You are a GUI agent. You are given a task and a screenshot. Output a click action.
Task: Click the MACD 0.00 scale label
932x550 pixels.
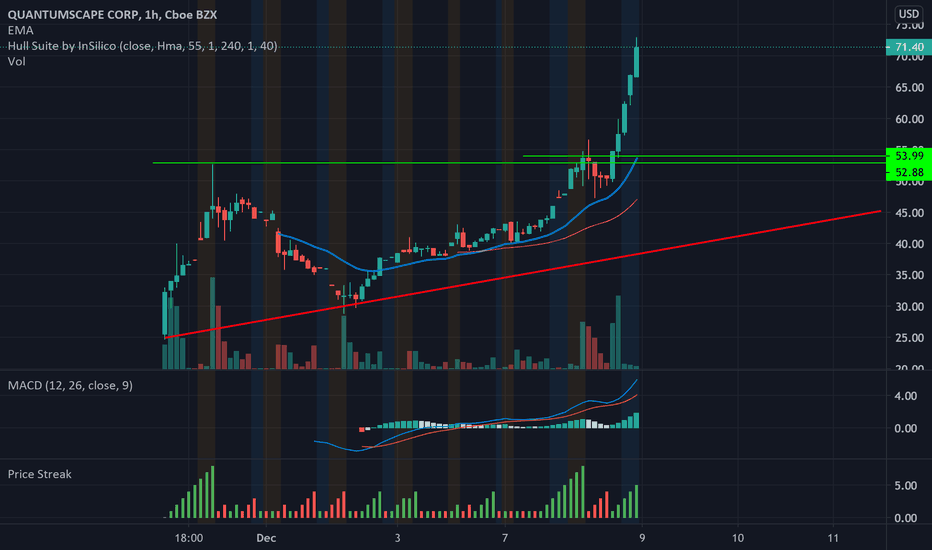[905, 428]
